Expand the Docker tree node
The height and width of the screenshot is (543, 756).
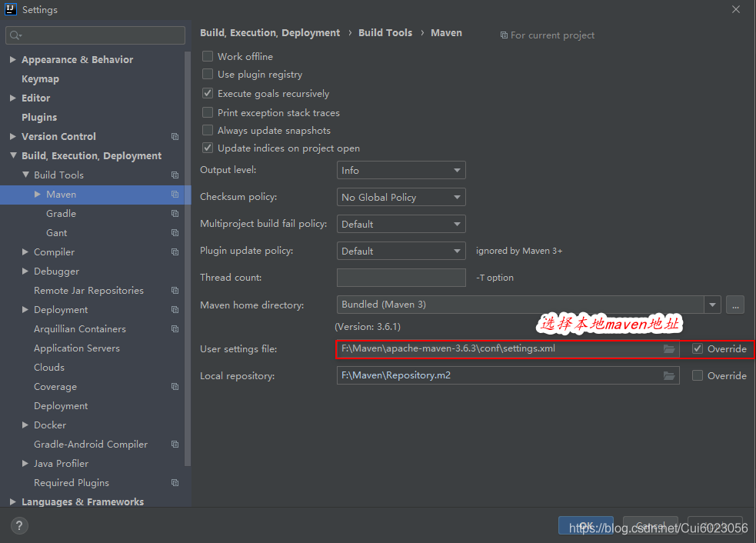[25, 425]
